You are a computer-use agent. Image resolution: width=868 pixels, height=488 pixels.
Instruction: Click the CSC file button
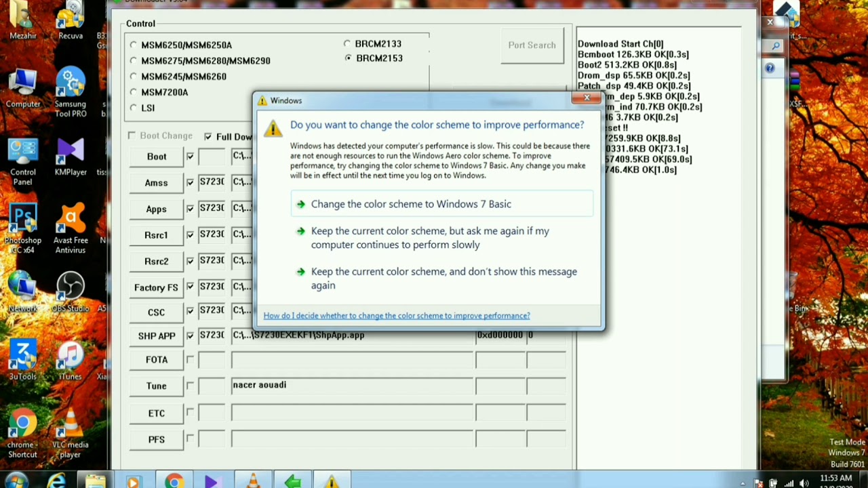pos(157,312)
